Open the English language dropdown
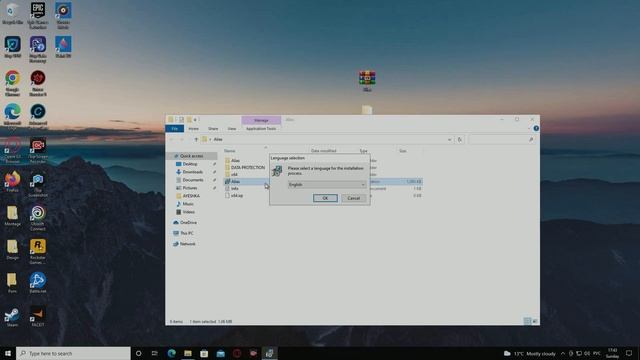 coord(327,184)
